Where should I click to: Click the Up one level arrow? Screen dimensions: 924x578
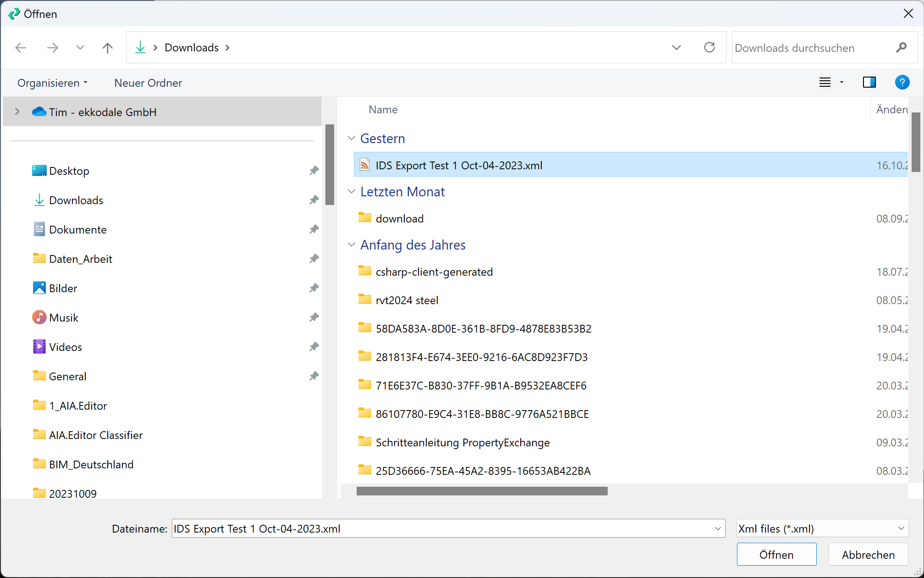coord(108,48)
